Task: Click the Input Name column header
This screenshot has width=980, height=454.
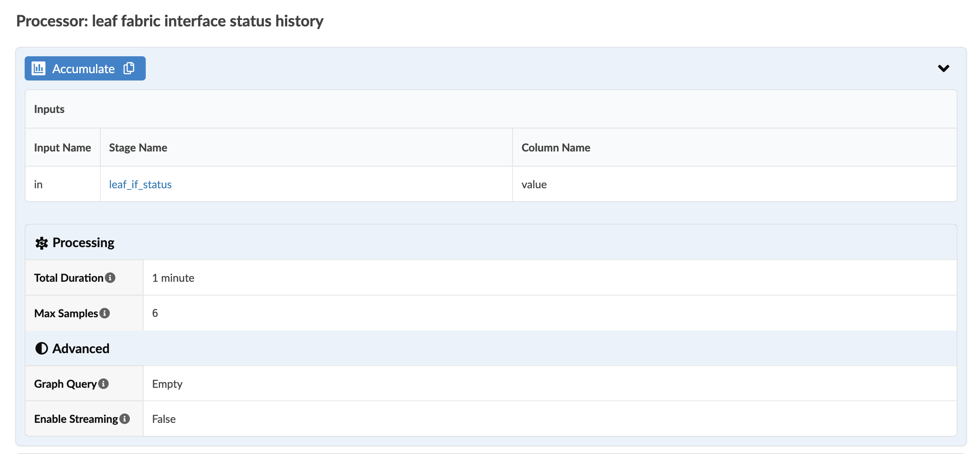Action: point(62,148)
